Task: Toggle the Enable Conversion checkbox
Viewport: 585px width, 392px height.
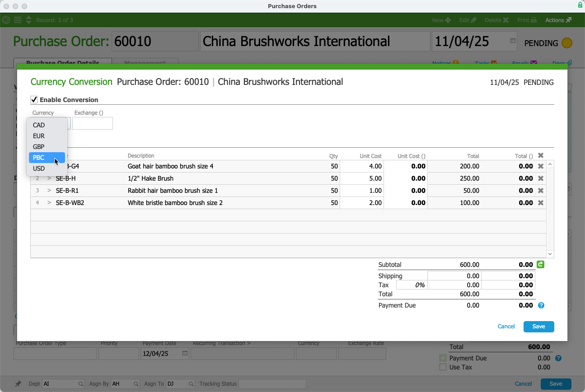Action: [34, 100]
